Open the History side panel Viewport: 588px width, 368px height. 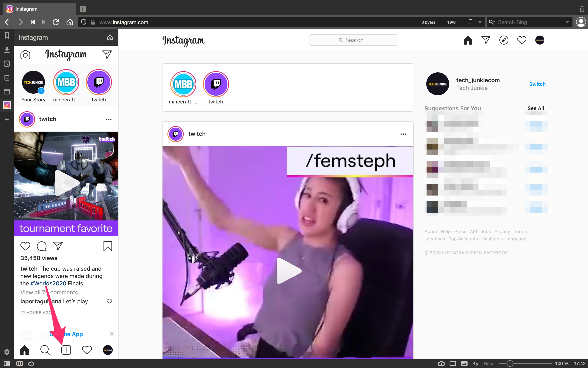point(7,64)
